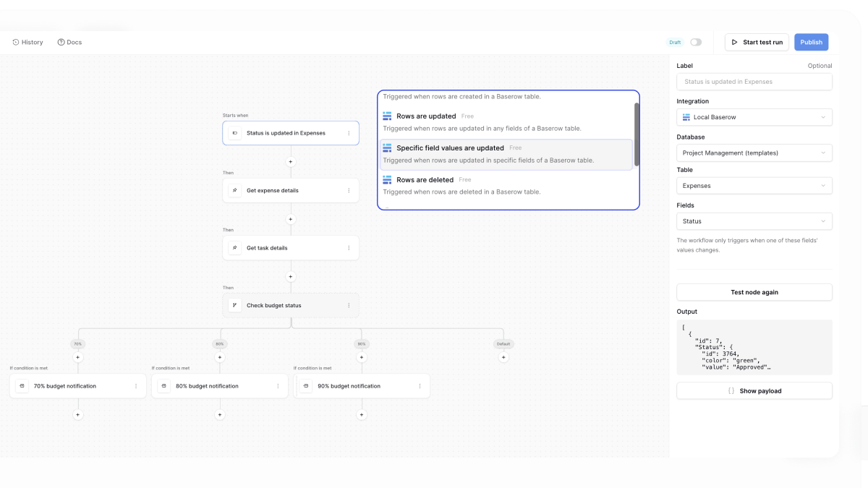Add node below Get expense details
The width and height of the screenshot is (868, 488).
(x=291, y=219)
